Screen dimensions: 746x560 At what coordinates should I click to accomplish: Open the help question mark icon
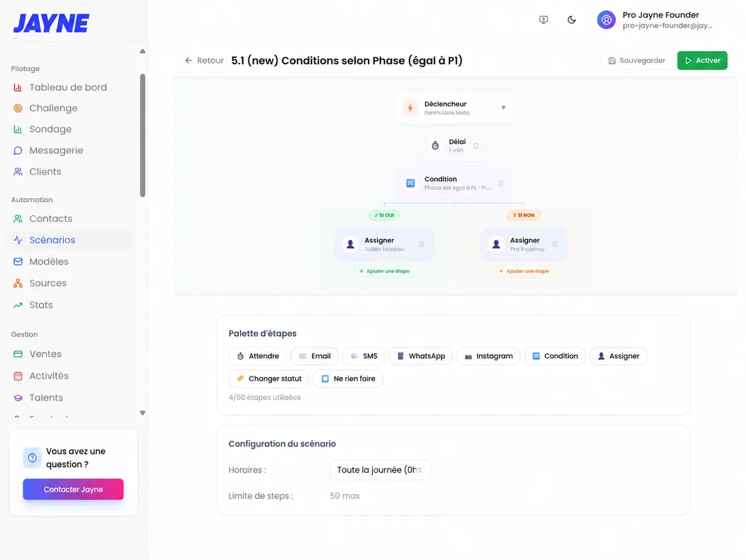(32, 458)
